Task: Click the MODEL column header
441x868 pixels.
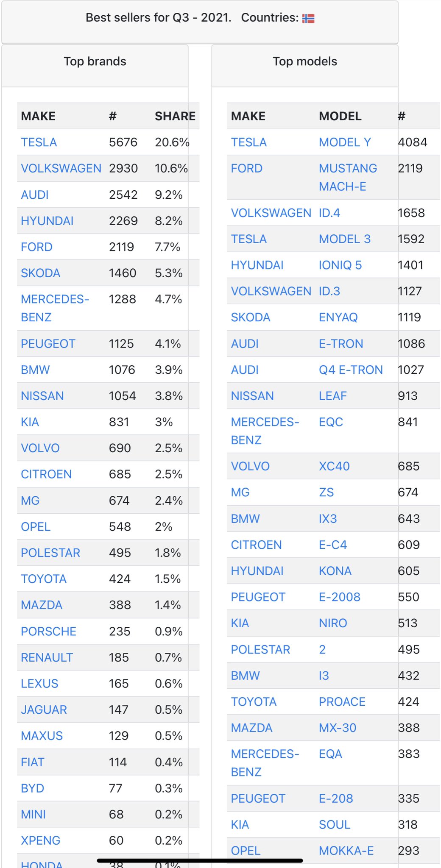Action: click(x=340, y=116)
